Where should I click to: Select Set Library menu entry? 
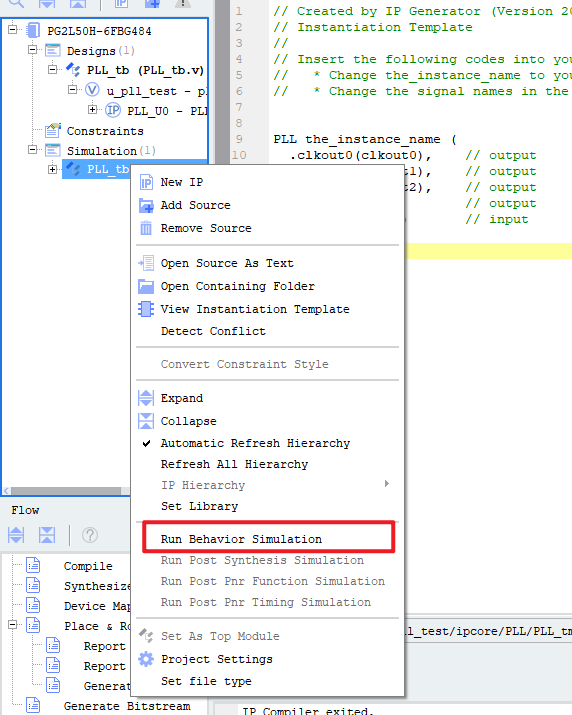[268, 506]
